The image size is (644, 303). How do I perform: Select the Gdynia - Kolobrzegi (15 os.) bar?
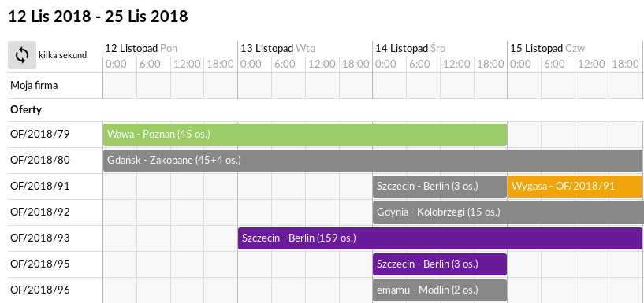click(x=508, y=212)
